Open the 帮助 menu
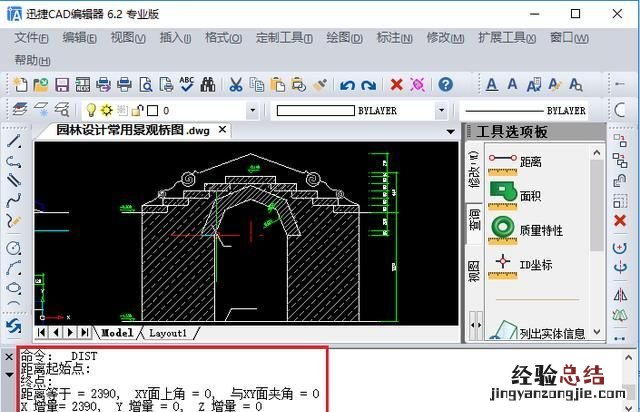The width and height of the screenshot is (640, 412). click(32, 60)
